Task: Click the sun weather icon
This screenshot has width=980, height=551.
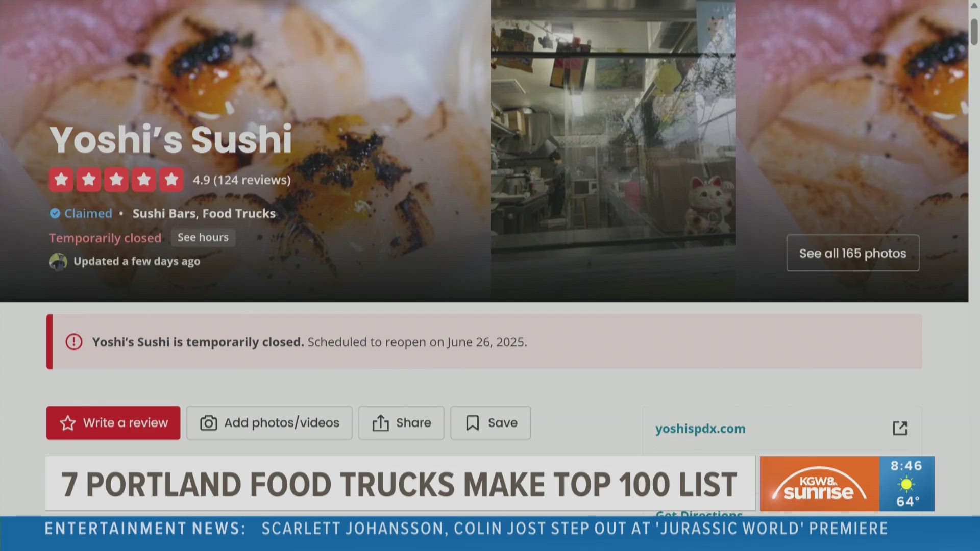Action: coord(906,484)
